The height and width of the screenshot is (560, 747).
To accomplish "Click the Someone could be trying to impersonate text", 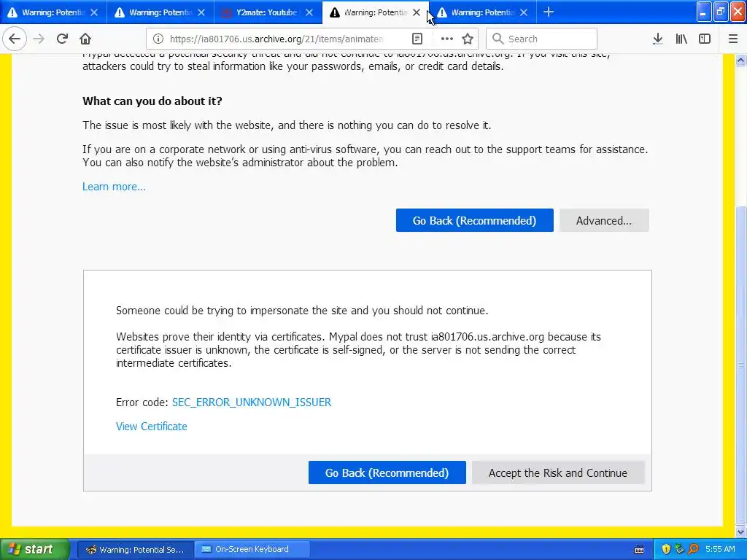I will coord(302,311).
